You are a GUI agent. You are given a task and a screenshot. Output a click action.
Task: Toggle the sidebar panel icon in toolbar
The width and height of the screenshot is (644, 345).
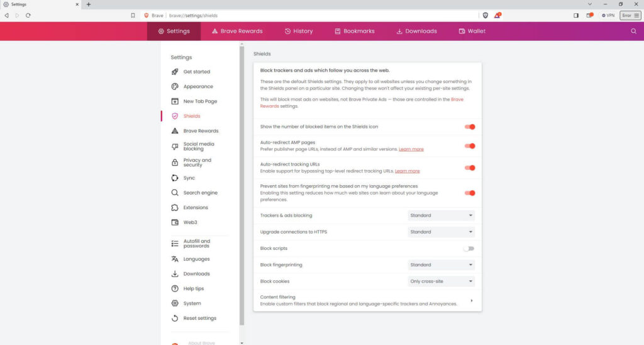[576, 15]
